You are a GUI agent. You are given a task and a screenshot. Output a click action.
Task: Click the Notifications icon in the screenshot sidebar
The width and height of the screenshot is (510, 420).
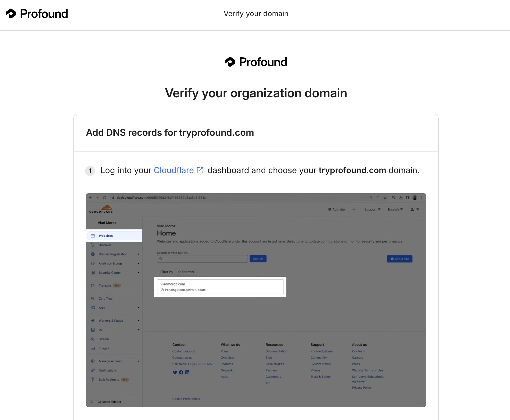coord(93,370)
